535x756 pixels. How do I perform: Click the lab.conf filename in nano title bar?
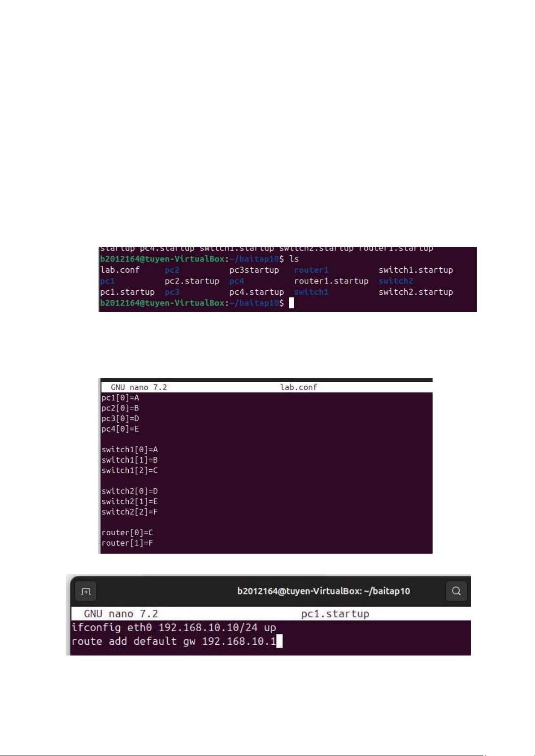(299, 387)
